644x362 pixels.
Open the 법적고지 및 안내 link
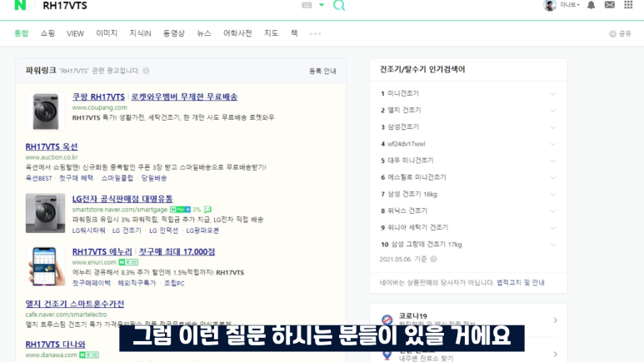click(521, 282)
